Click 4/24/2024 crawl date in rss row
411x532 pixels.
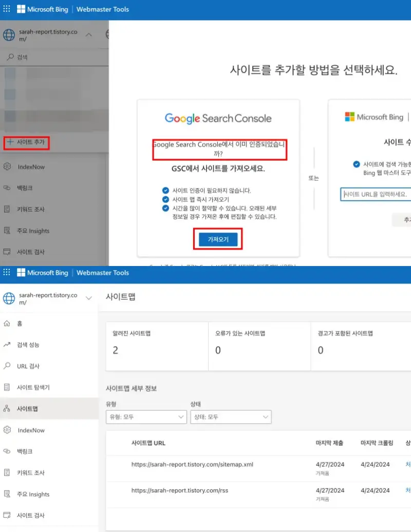pyautogui.click(x=375, y=490)
